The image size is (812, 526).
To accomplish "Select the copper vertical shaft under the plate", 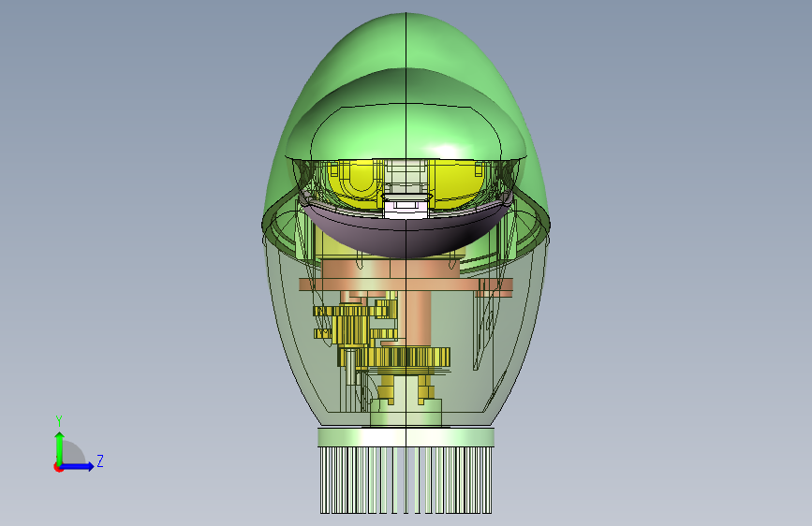I will coord(419,317).
